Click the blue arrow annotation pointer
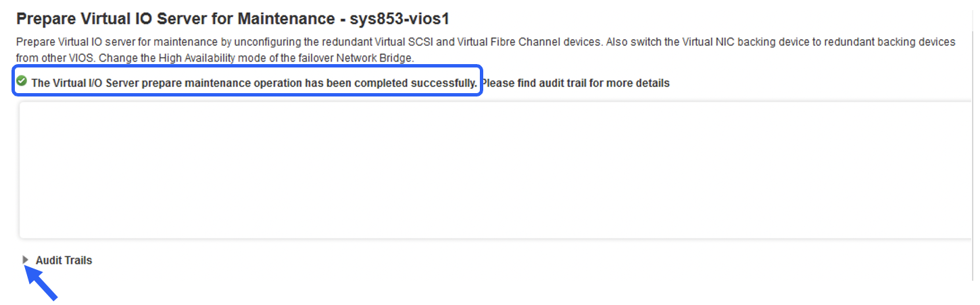The width and height of the screenshot is (980, 305). 42,283
